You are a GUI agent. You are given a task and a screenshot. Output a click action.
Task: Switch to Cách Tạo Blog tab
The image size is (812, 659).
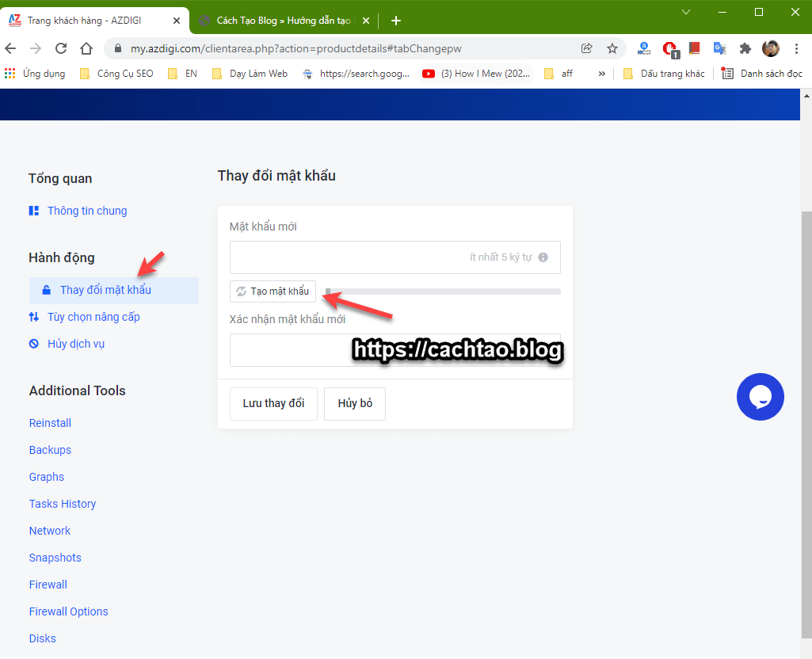pyautogui.click(x=284, y=21)
